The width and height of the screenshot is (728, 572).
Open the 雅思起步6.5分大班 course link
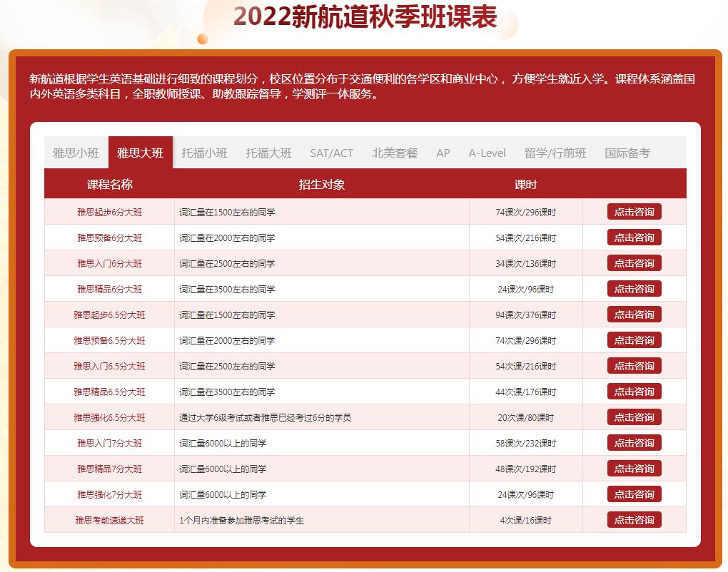point(110,315)
